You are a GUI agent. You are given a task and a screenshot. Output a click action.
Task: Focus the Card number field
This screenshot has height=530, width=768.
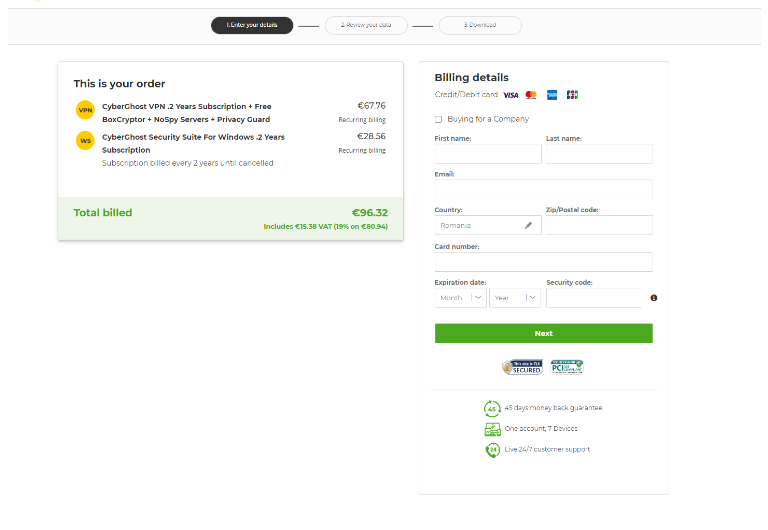pos(544,262)
